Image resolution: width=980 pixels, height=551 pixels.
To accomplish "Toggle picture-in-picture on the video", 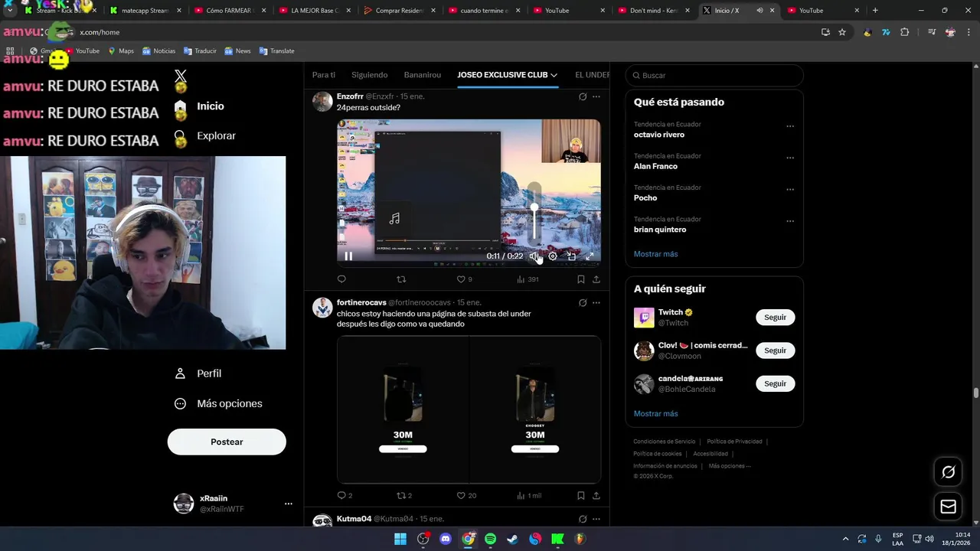I will point(571,256).
